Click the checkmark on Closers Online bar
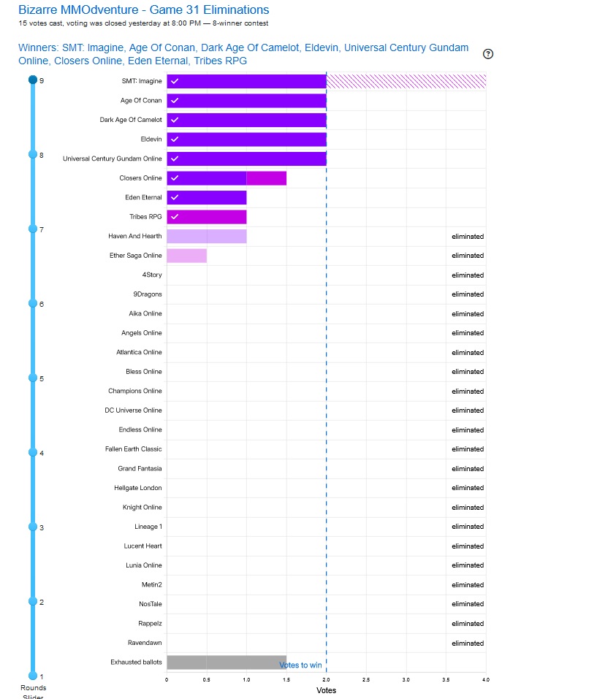Image resolution: width=616 pixels, height=699 pixels. [175, 178]
